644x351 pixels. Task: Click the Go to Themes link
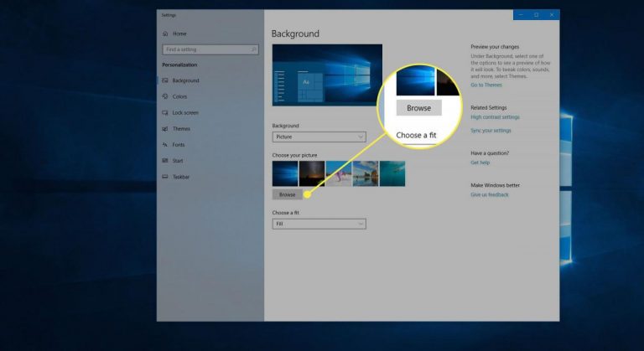point(486,85)
